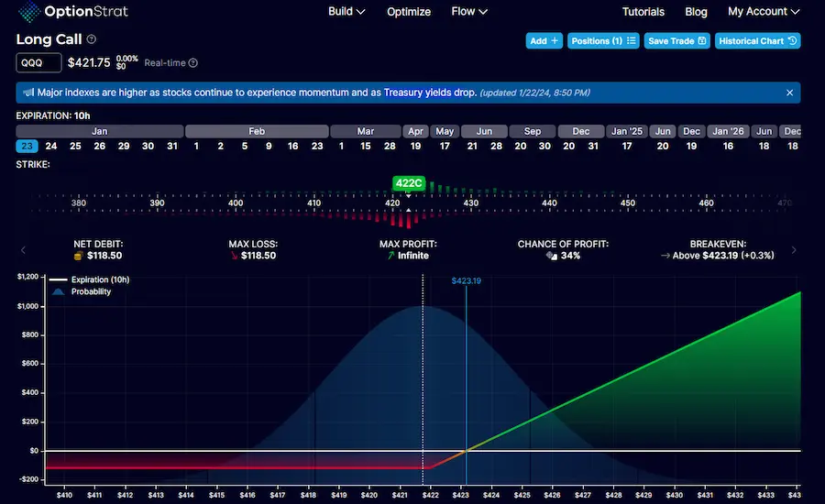Select the 422C strike marker on slider
825x504 pixels.
coord(408,183)
